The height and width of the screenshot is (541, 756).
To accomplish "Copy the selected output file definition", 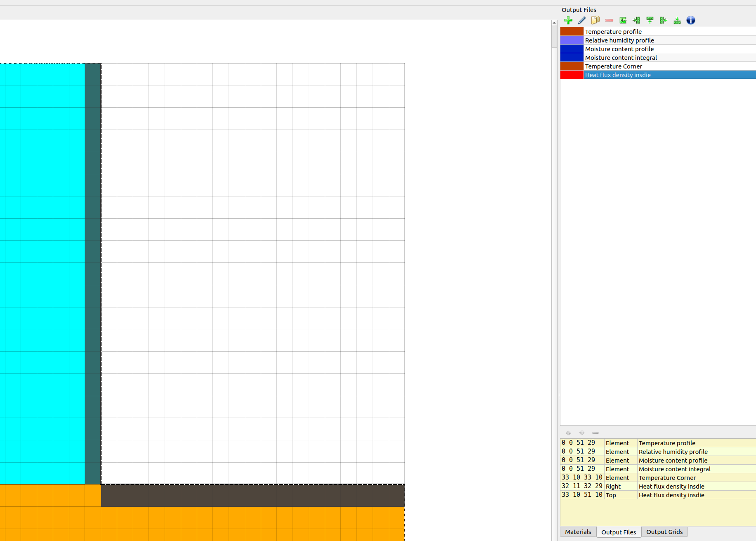I will [x=595, y=20].
